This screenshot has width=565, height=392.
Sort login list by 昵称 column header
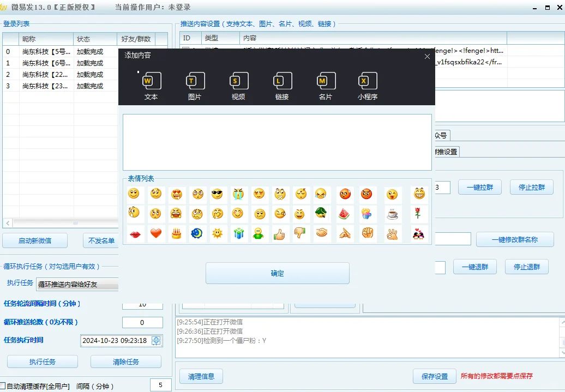(46, 39)
